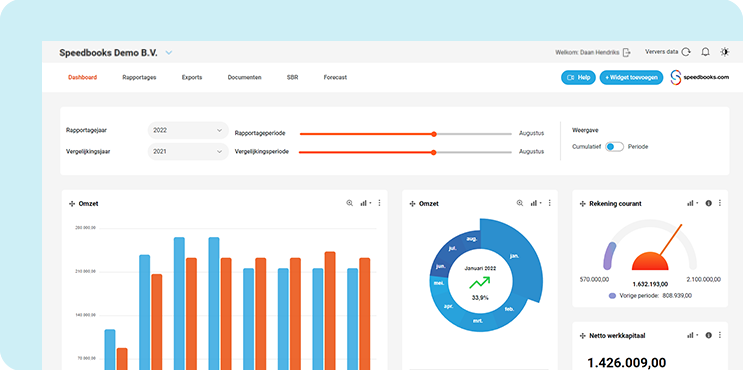Image resolution: width=743 pixels, height=370 pixels.
Task: Select the jul. donut segment
Action: (x=452, y=248)
